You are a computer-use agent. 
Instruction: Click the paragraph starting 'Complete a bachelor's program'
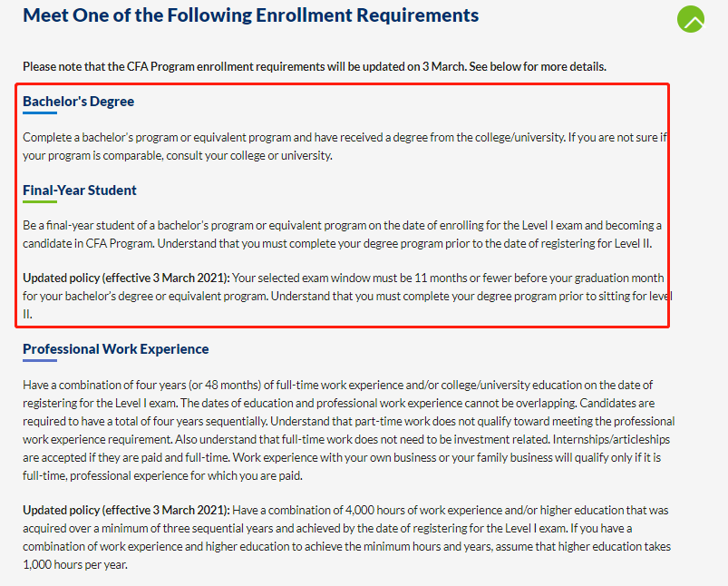pos(345,146)
